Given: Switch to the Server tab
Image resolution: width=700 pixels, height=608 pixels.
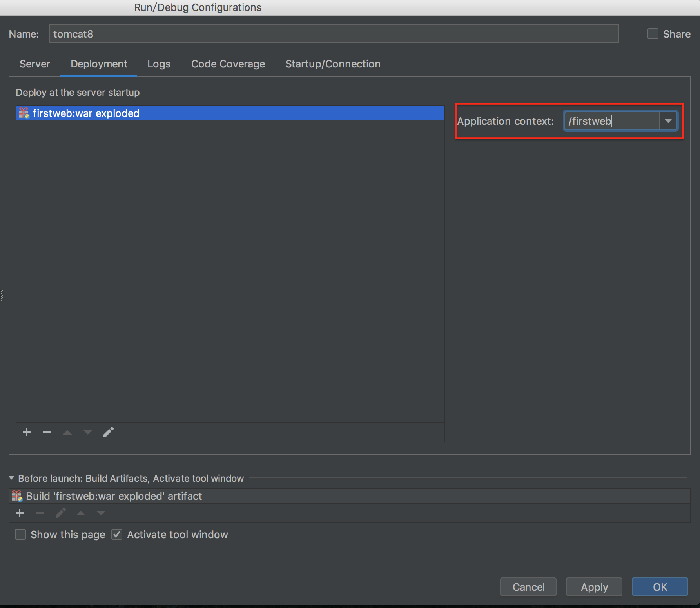Looking at the screenshot, I should click(x=35, y=64).
